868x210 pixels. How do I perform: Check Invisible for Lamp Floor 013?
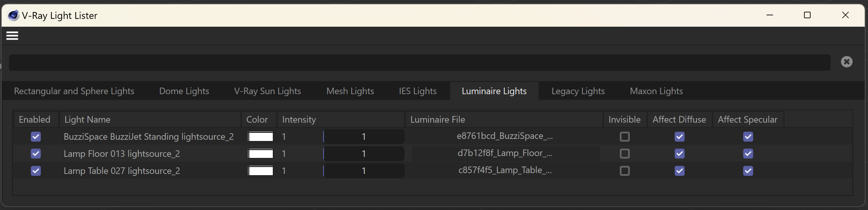click(625, 154)
